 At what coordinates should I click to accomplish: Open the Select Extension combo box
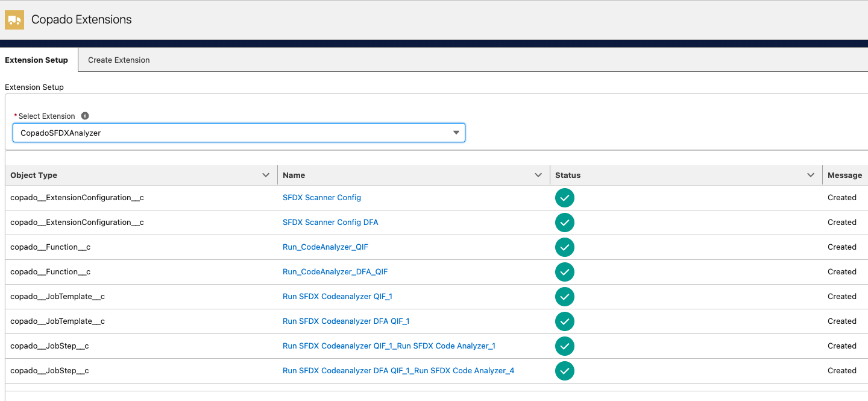(x=239, y=133)
